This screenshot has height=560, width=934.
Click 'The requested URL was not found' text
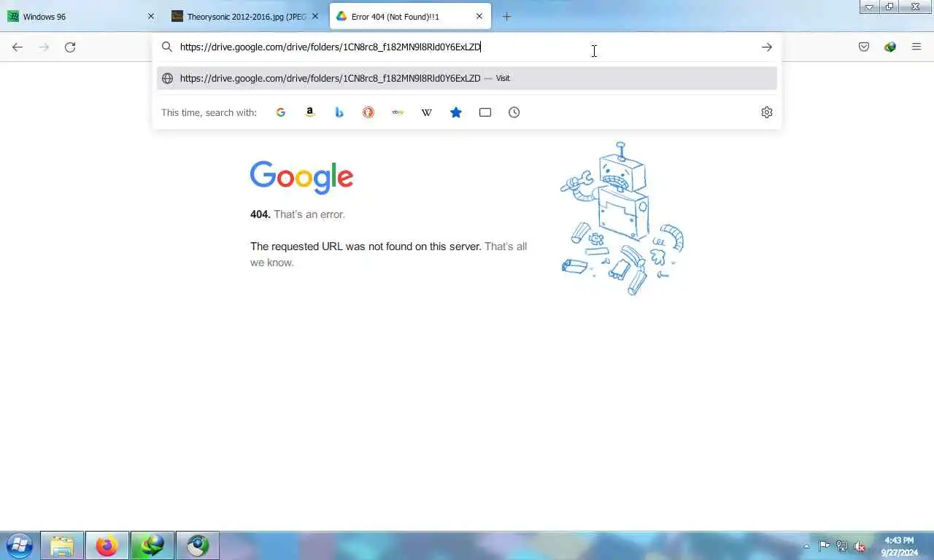pos(366,246)
